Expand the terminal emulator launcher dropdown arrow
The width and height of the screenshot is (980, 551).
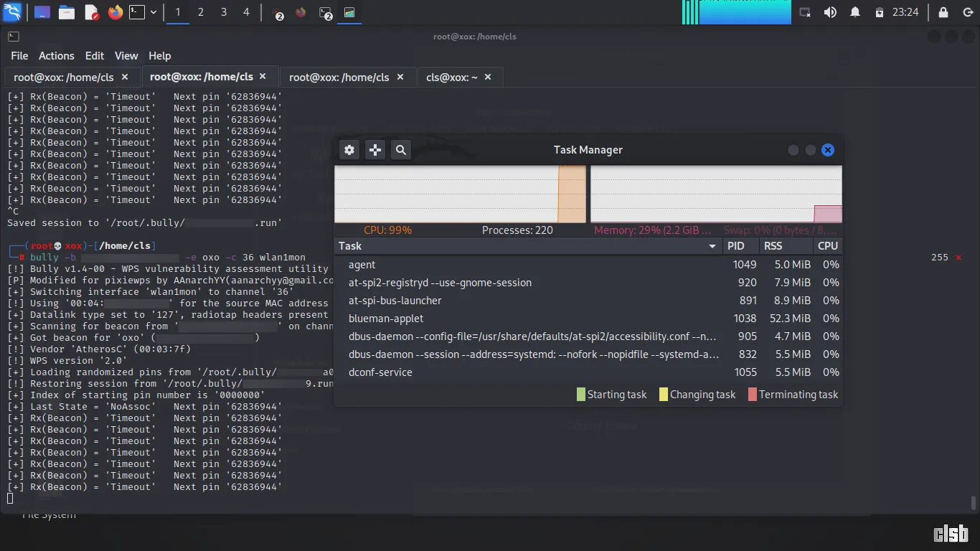pos(153,12)
